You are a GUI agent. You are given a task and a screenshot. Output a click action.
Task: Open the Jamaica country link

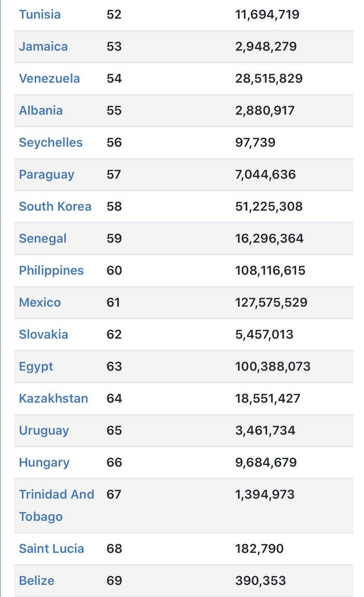43,47
